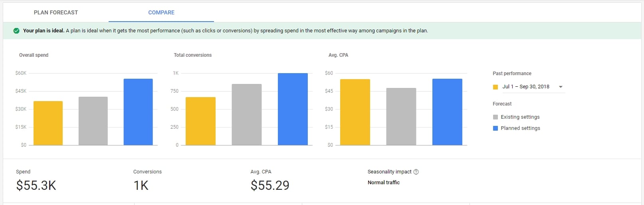Click the blue bar in Total conversions chart
644x205 pixels.
coord(293,109)
